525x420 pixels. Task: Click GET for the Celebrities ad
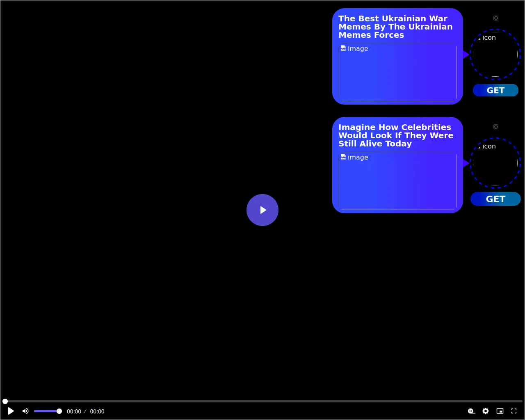(495, 199)
